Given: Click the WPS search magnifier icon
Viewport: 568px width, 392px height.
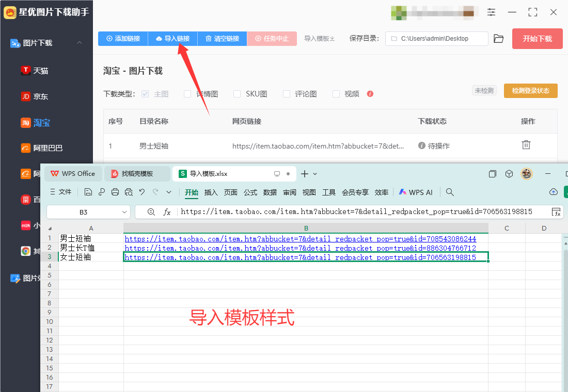Looking at the screenshot, I should [x=450, y=192].
